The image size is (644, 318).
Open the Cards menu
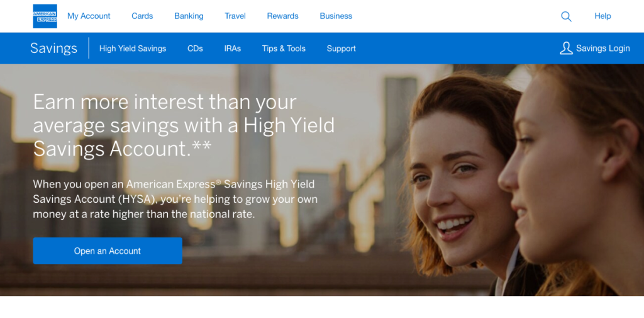[x=142, y=16]
